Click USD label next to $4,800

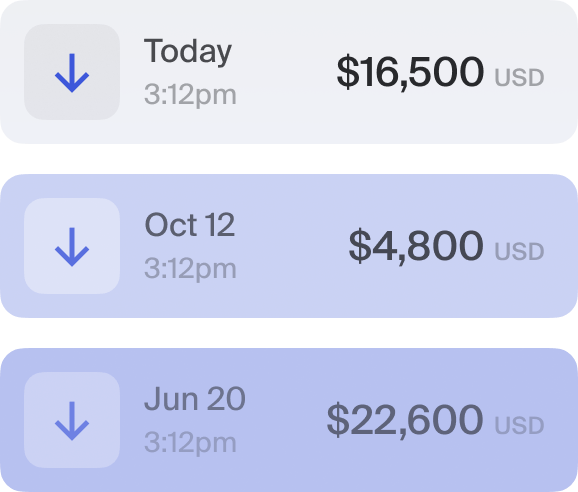pos(519,251)
